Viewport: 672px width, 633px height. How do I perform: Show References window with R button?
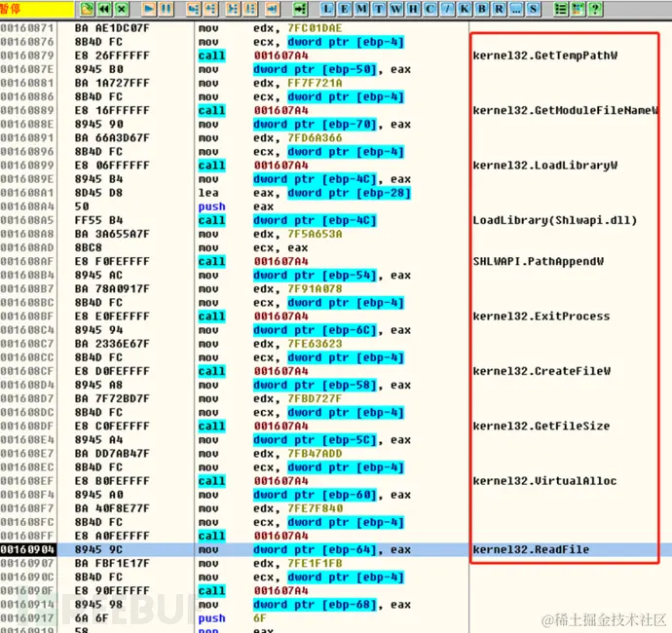pos(499,9)
